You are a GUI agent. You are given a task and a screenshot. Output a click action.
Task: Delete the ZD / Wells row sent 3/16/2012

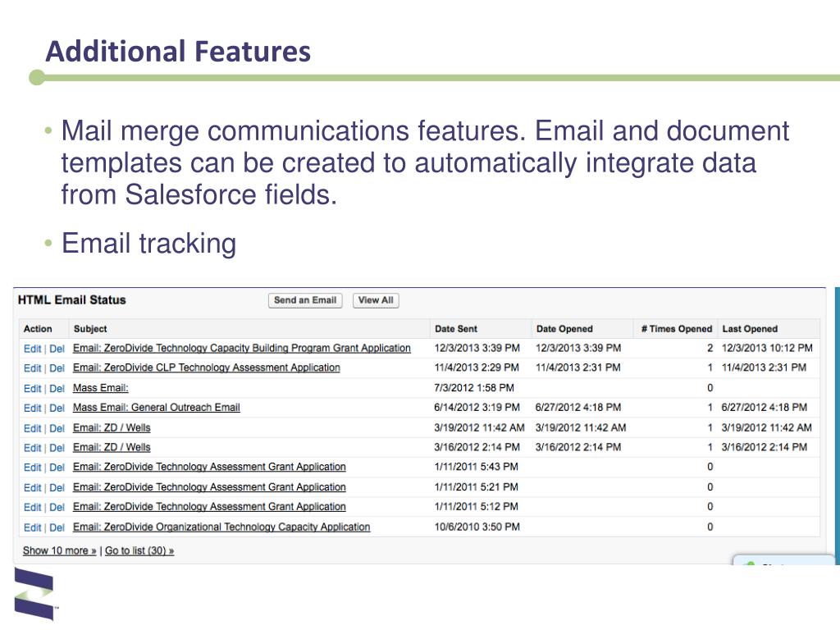(57, 448)
